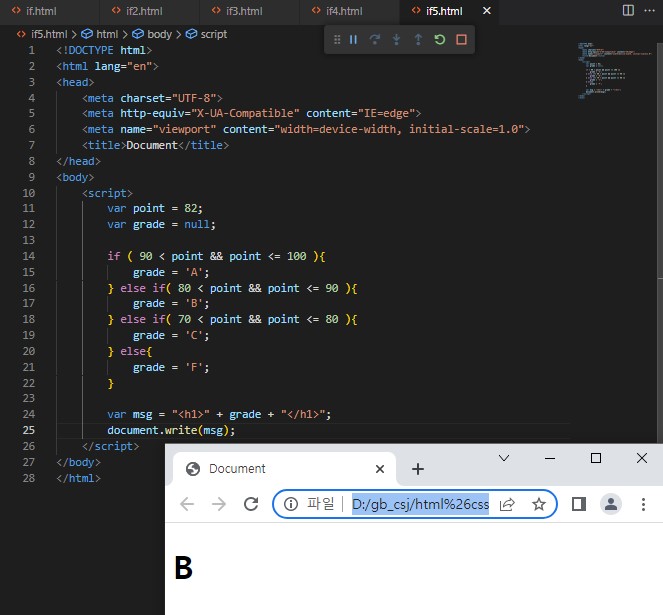Go forward in the Chrome window
Image resolution: width=663 pixels, height=615 pixels.
click(x=219, y=504)
